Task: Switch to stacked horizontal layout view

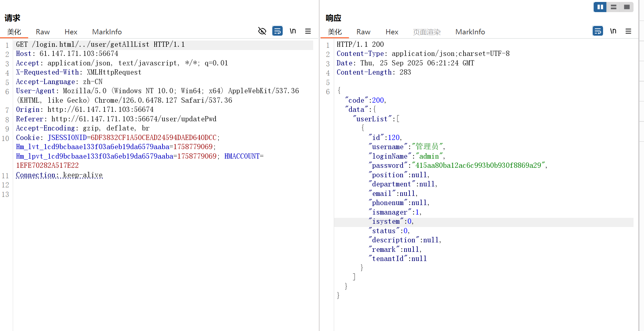Action: point(614,7)
